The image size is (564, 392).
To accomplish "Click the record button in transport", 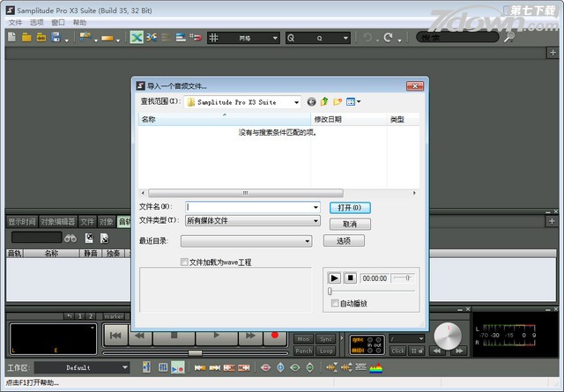I will tap(275, 335).
